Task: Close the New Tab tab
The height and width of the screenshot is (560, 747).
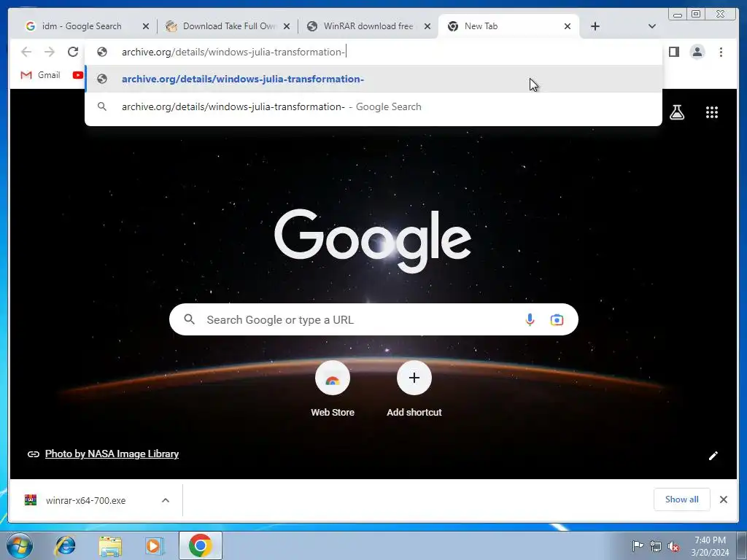Action: tap(568, 26)
